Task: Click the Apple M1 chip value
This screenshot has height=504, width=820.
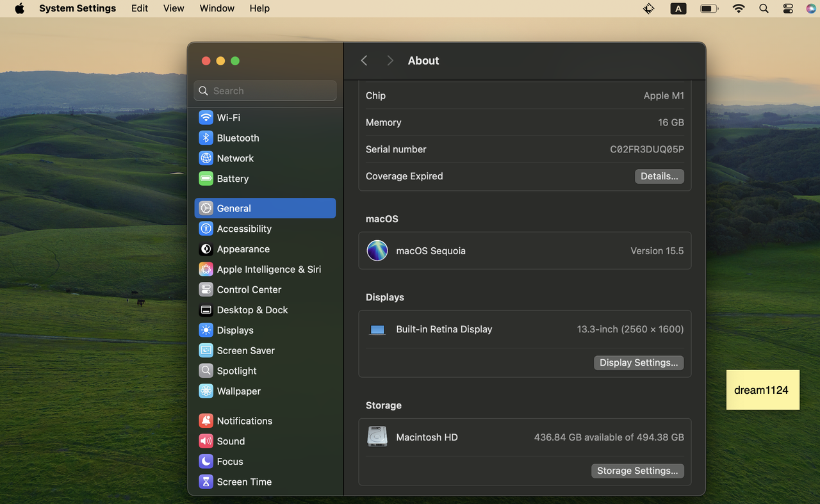Action: coord(664,95)
